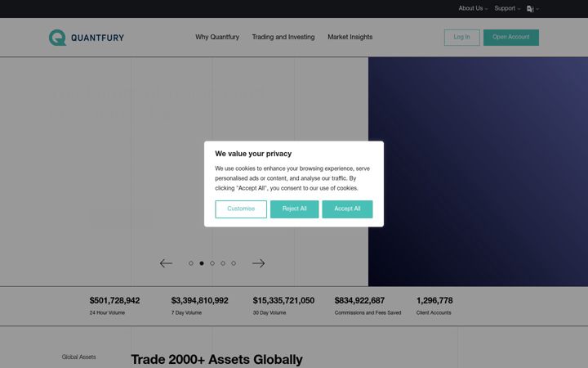This screenshot has height=368, width=588.
Task: Click the Open Account button
Action: click(x=510, y=37)
